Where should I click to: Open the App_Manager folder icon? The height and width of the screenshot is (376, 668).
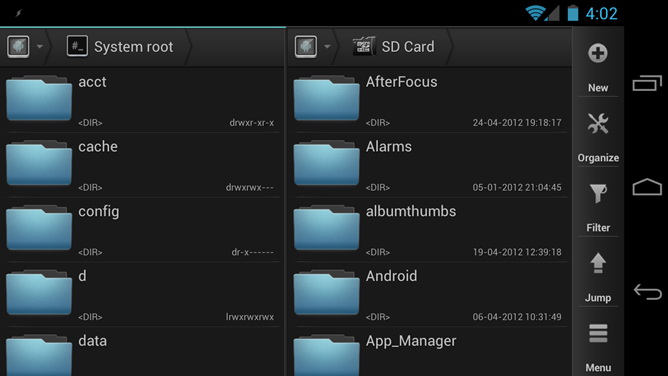(326, 355)
